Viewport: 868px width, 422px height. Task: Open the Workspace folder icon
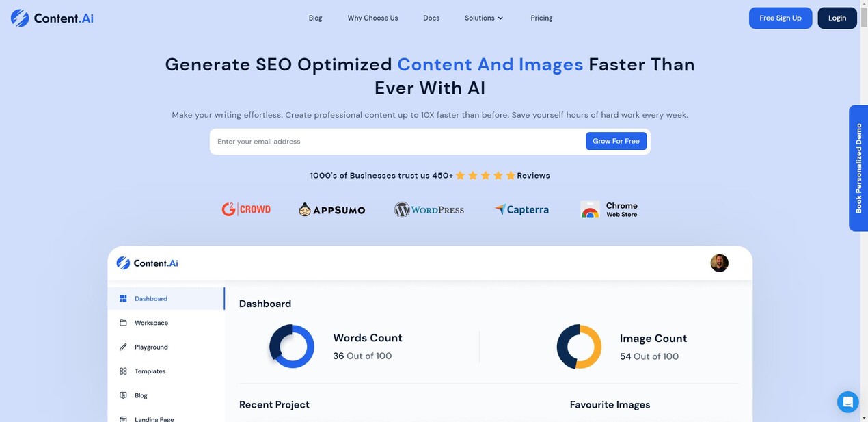tap(123, 322)
